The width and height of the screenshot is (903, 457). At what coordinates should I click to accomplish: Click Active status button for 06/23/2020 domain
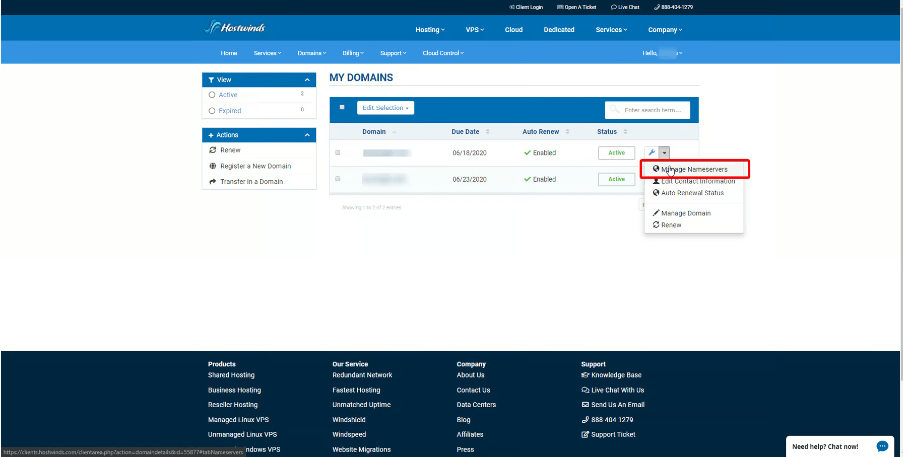[616, 180]
